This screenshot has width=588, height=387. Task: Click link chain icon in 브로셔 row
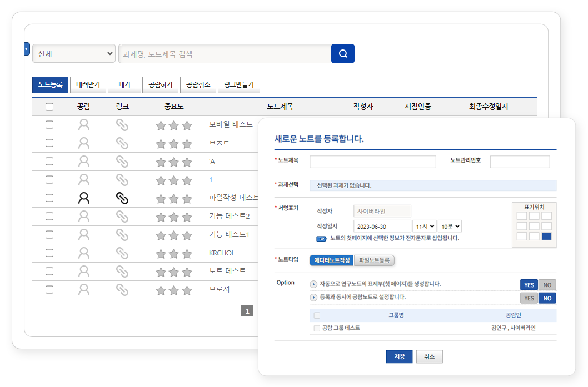pos(122,290)
